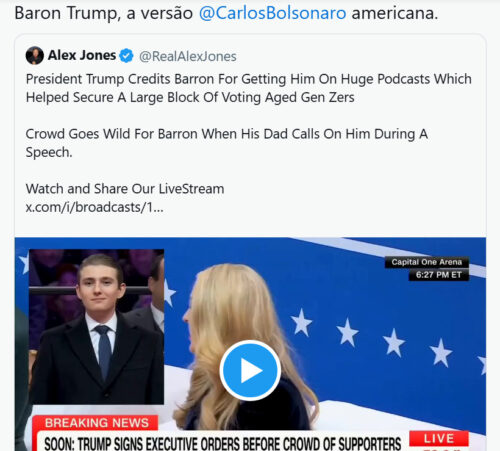Click the inset picture of man in suit

click(97, 327)
